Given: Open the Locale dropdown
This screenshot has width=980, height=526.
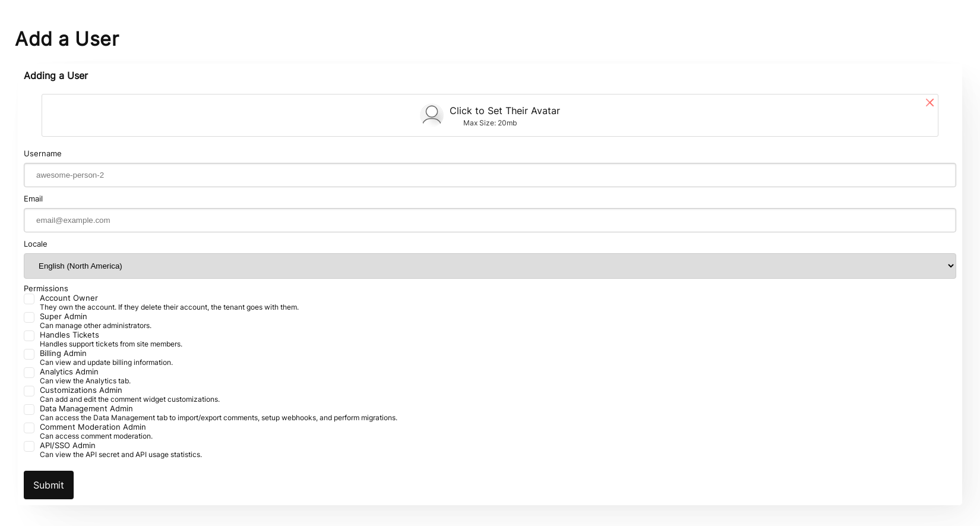Looking at the screenshot, I should point(489,266).
